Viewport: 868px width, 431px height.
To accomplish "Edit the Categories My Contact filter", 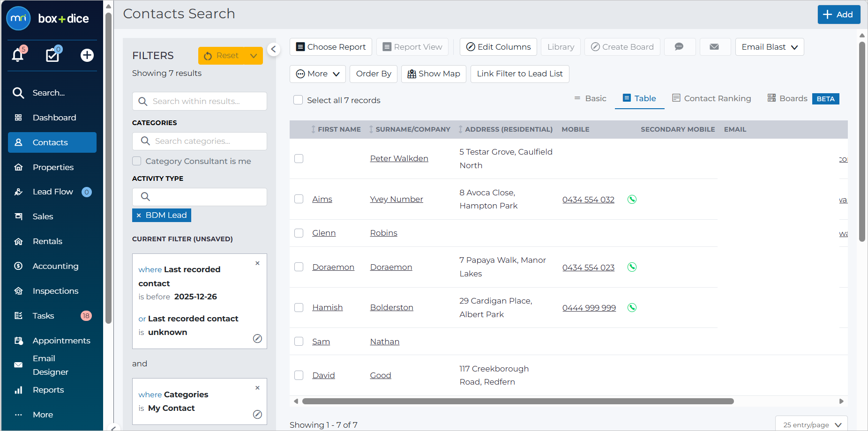I will (x=257, y=414).
